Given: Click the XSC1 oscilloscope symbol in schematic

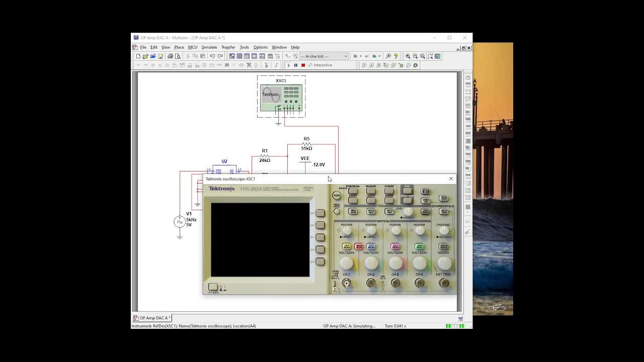Looking at the screenshot, I should coord(281,97).
